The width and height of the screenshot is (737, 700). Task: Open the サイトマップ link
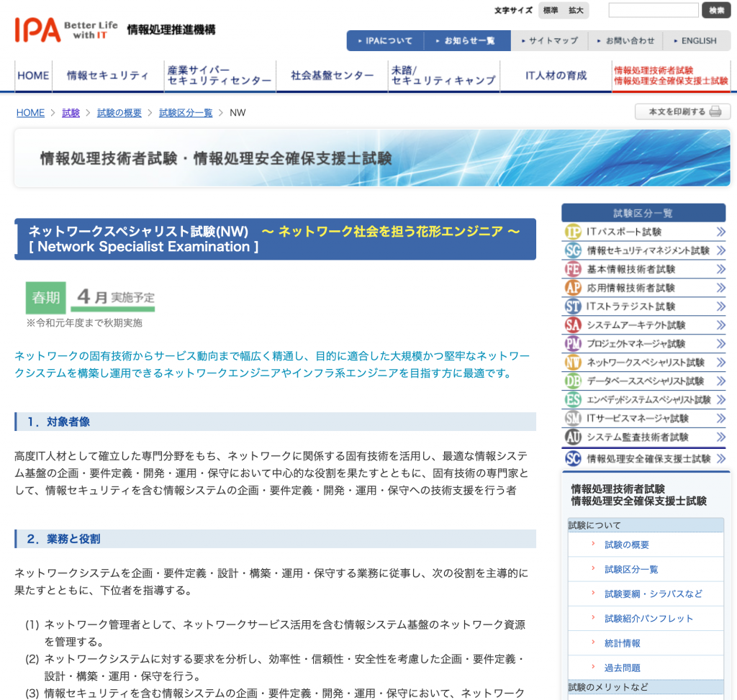click(549, 41)
